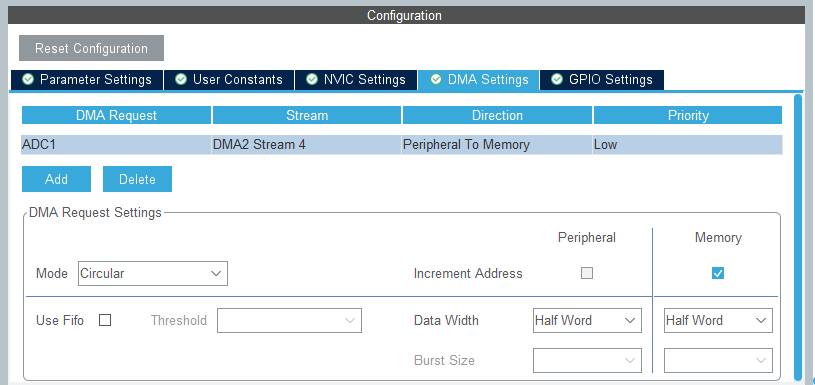This screenshot has width=815, height=385.
Task: Open the Peripheral Burst Size dropdown
Action: click(587, 361)
